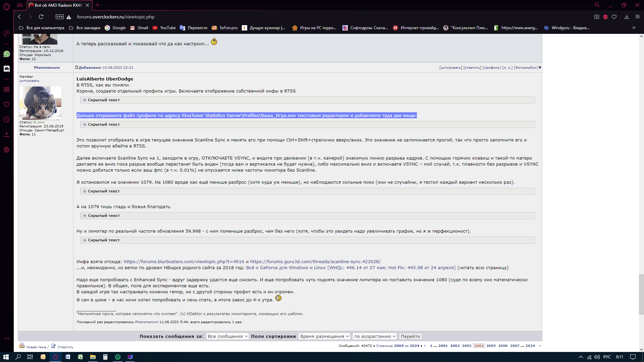Open the 'Время размещения' sort dropdown
The width and height of the screenshot is (644, 362).
point(324,336)
